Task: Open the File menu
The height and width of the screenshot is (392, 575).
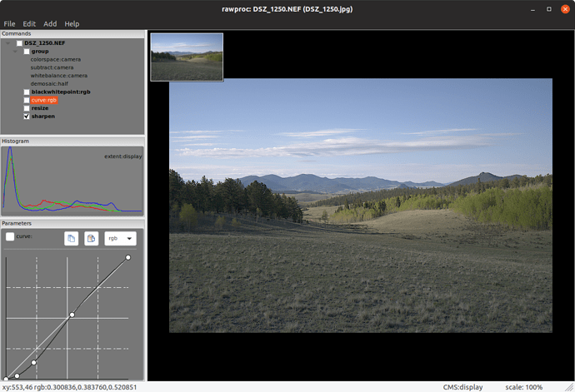Action: (x=9, y=23)
